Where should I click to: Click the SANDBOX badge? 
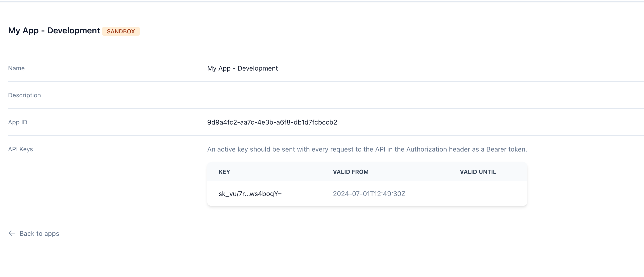coord(121,31)
